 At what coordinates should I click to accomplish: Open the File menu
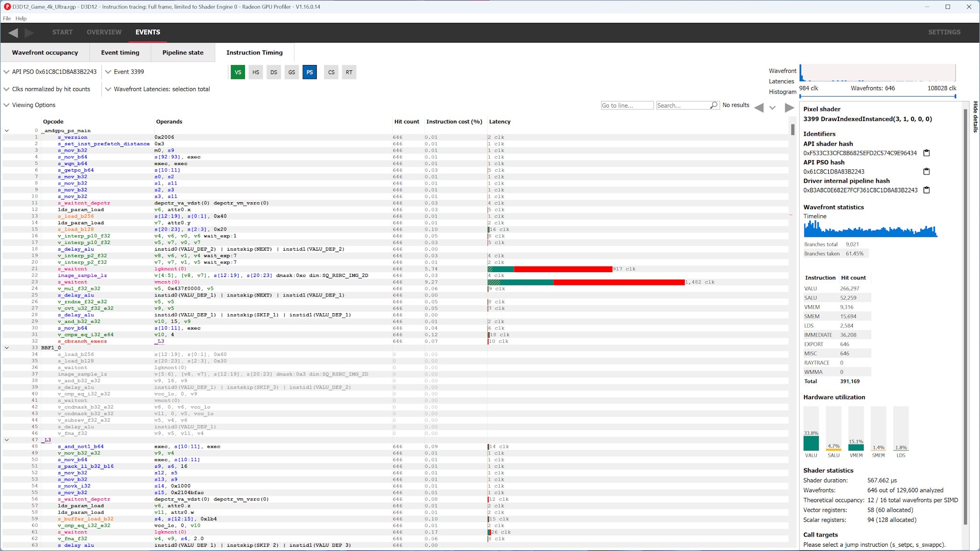(7, 18)
